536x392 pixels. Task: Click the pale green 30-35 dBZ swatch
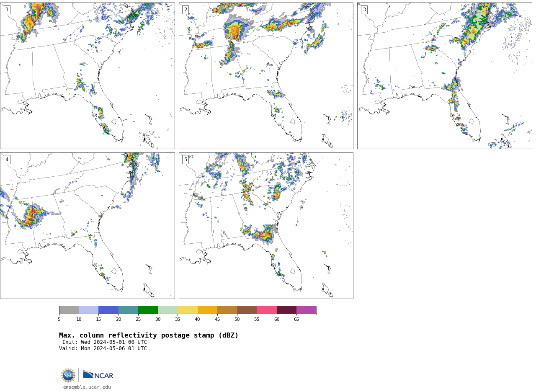click(x=168, y=310)
